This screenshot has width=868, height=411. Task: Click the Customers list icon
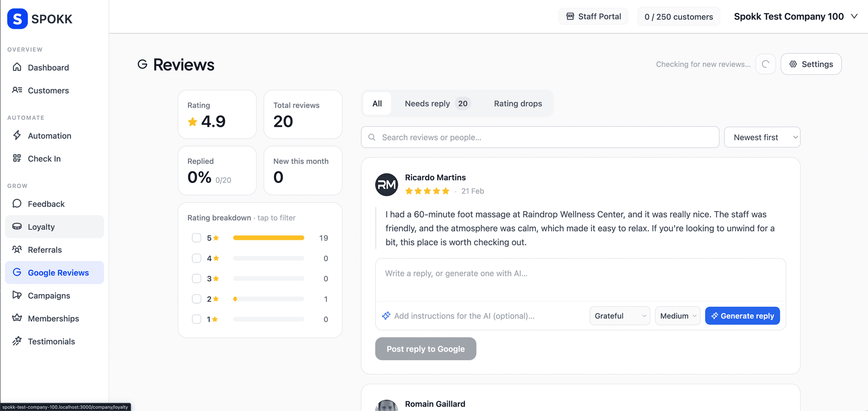click(x=17, y=90)
